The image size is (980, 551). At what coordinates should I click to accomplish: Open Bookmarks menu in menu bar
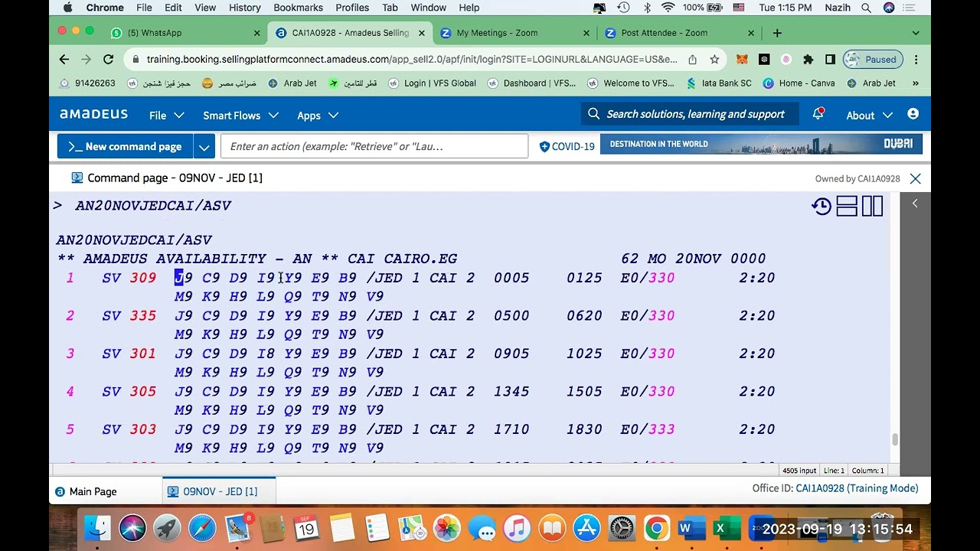[x=298, y=8]
